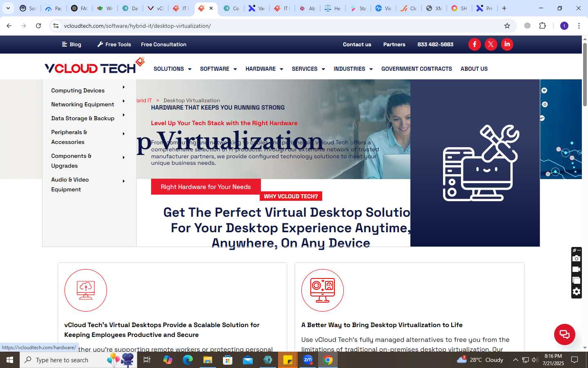Select Audio & Video Equipment menu entry
The width and height of the screenshot is (588, 368).
pos(70,184)
